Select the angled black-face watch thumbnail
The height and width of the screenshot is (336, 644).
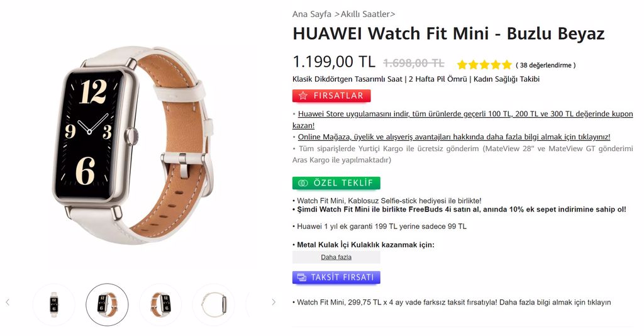click(107, 305)
